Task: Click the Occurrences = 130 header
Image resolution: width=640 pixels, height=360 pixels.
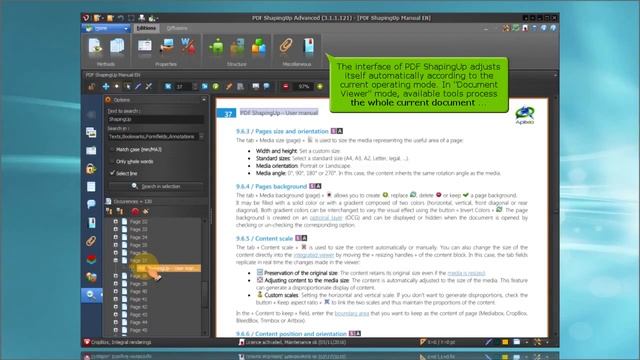Action: [133, 201]
